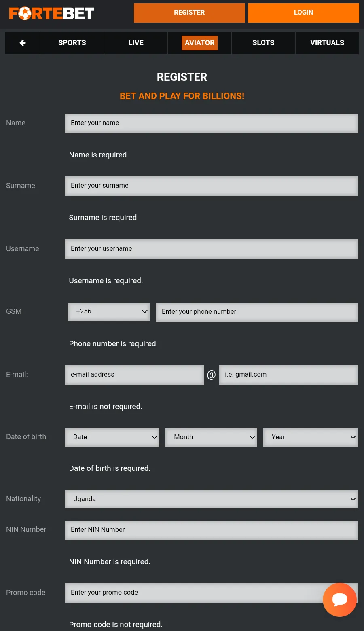Image resolution: width=364 pixels, height=631 pixels.
Task: Open the Month dropdown
Action: (x=211, y=437)
